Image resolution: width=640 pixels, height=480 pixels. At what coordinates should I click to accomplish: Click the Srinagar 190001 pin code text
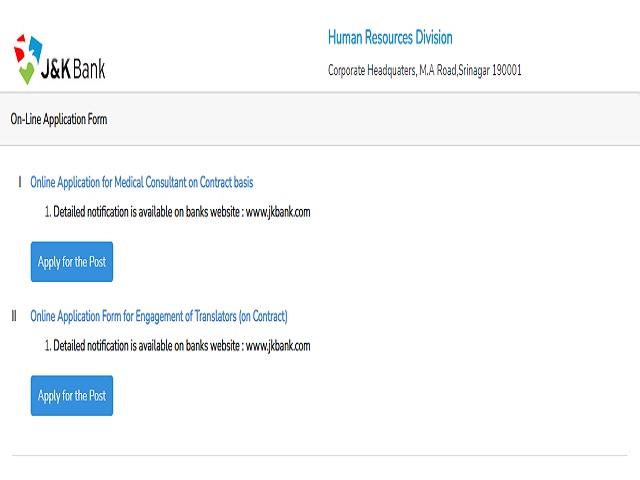(490, 70)
